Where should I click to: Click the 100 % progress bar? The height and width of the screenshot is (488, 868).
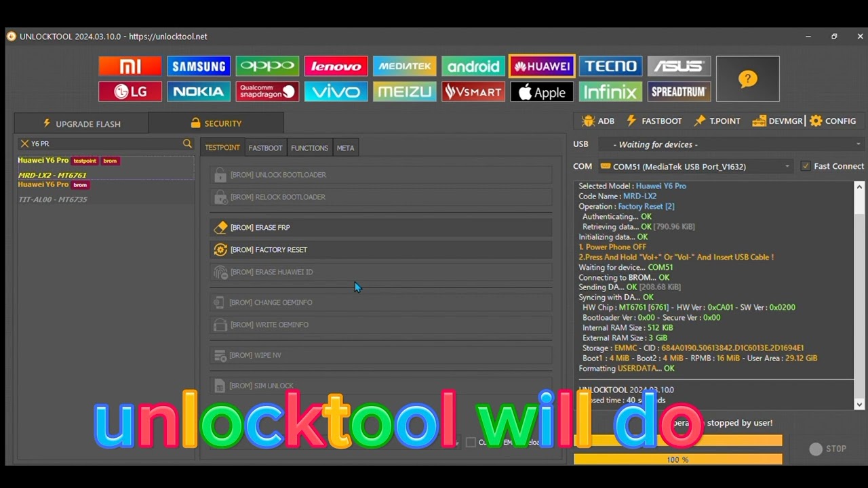click(677, 460)
